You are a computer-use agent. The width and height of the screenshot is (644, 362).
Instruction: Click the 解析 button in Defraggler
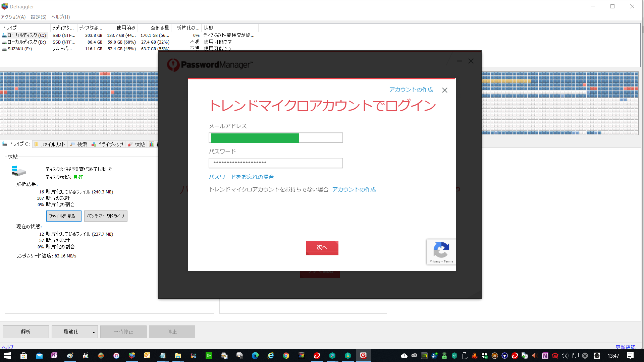click(26, 332)
